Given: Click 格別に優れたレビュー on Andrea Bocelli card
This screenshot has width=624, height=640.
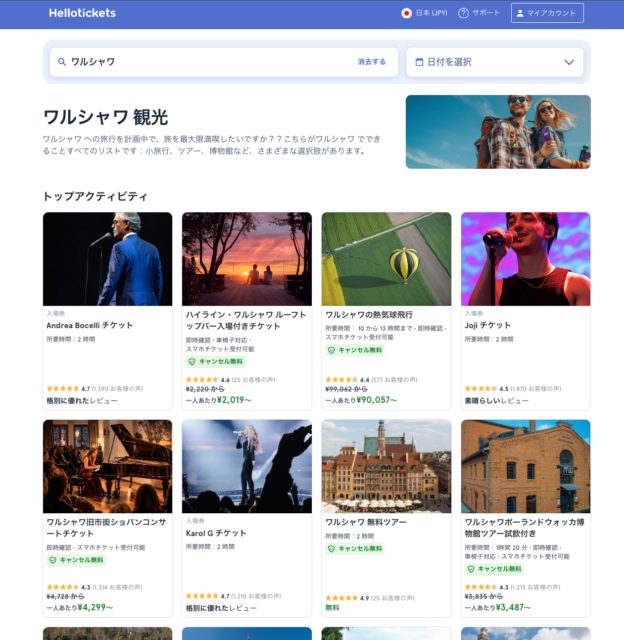Looking at the screenshot, I should coord(82,401).
